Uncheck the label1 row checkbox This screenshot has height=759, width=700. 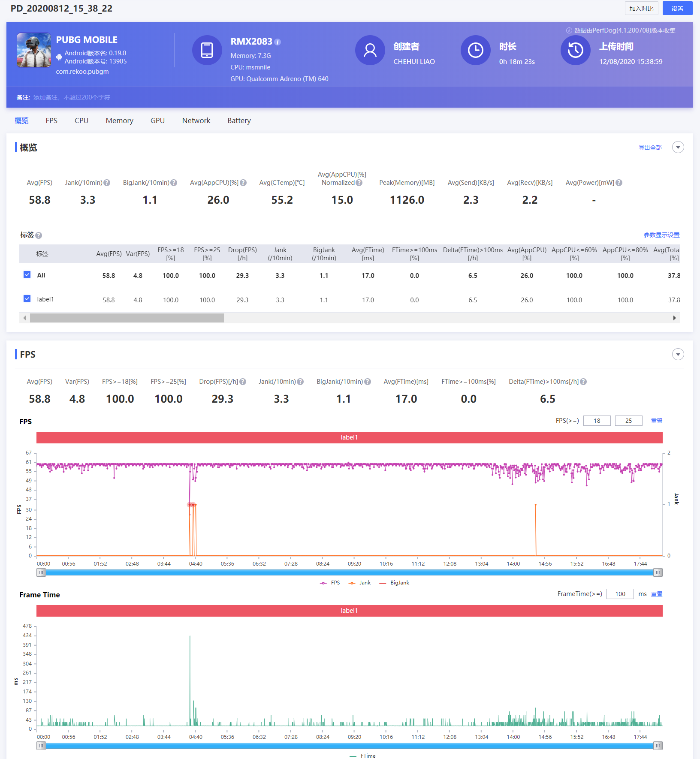point(27,299)
